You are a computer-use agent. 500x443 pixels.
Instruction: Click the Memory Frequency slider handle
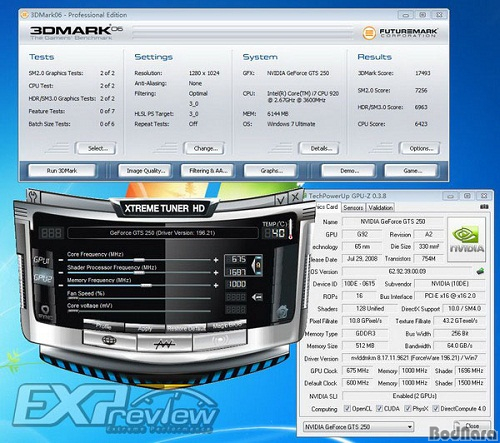tap(146, 285)
